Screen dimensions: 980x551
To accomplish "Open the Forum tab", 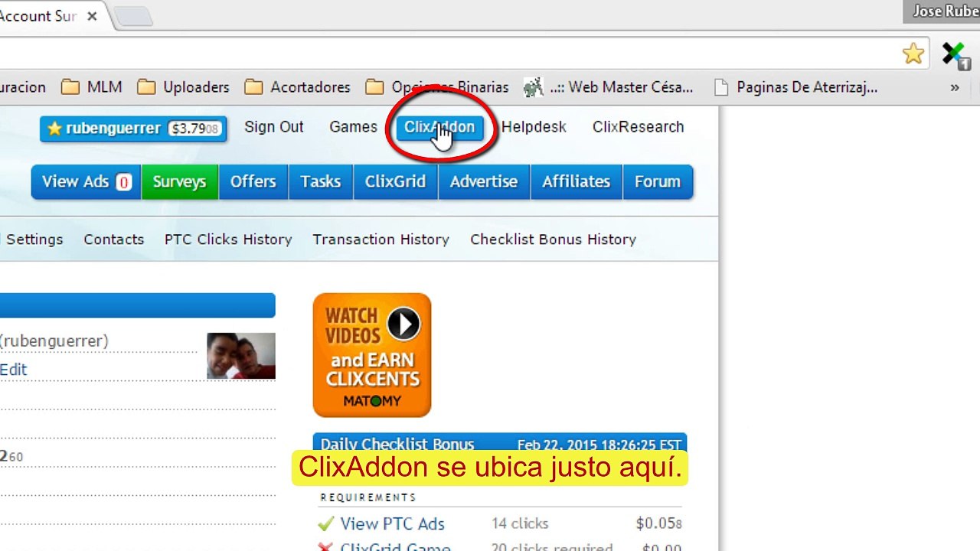I will point(657,182).
